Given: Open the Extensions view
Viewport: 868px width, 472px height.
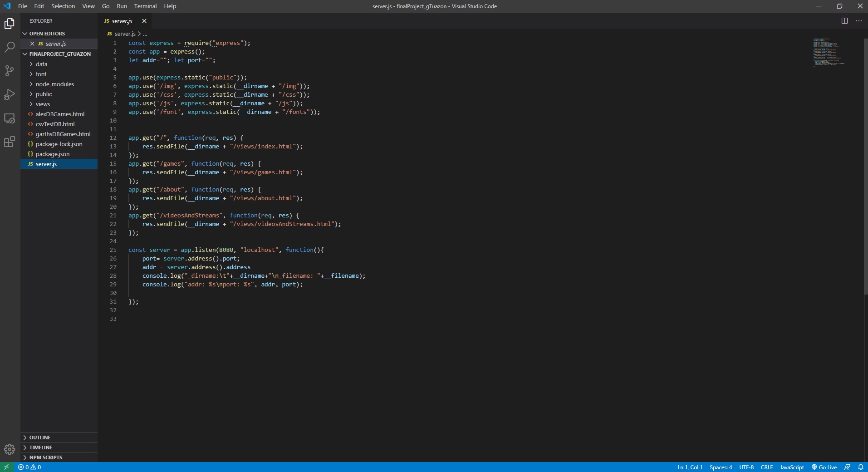Looking at the screenshot, I should click(10, 142).
